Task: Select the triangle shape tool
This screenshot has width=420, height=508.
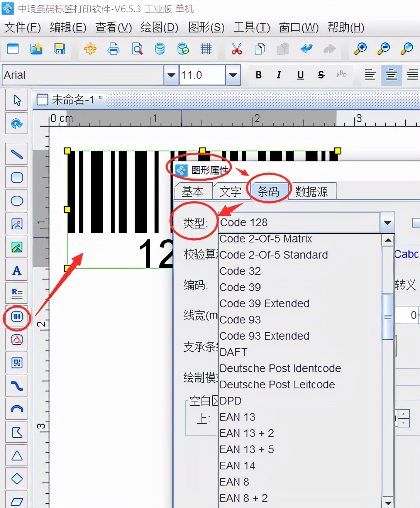Action: 17,456
